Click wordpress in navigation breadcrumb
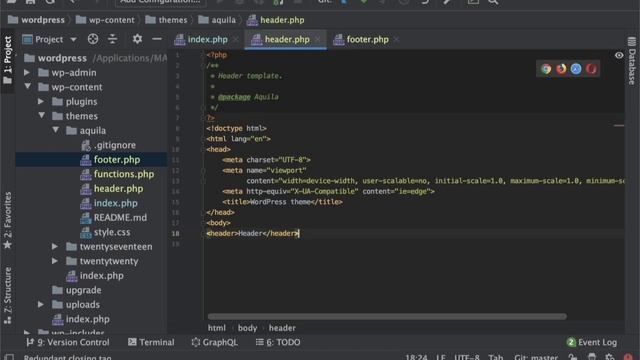This screenshot has width=640, height=360. 36,20
